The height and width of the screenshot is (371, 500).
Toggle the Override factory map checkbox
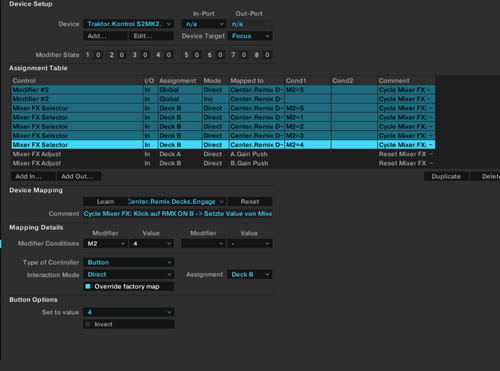click(88, 286)
